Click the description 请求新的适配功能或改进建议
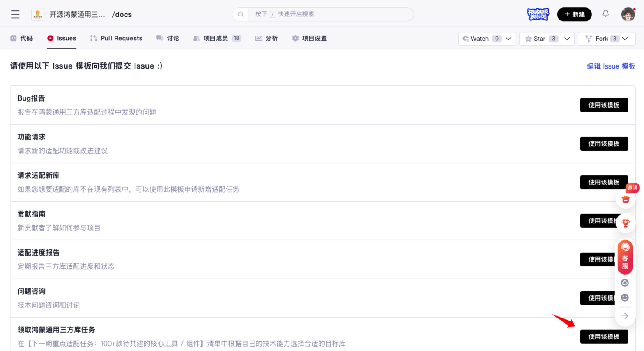Screen dimensions: 644x351 point(62,151)
